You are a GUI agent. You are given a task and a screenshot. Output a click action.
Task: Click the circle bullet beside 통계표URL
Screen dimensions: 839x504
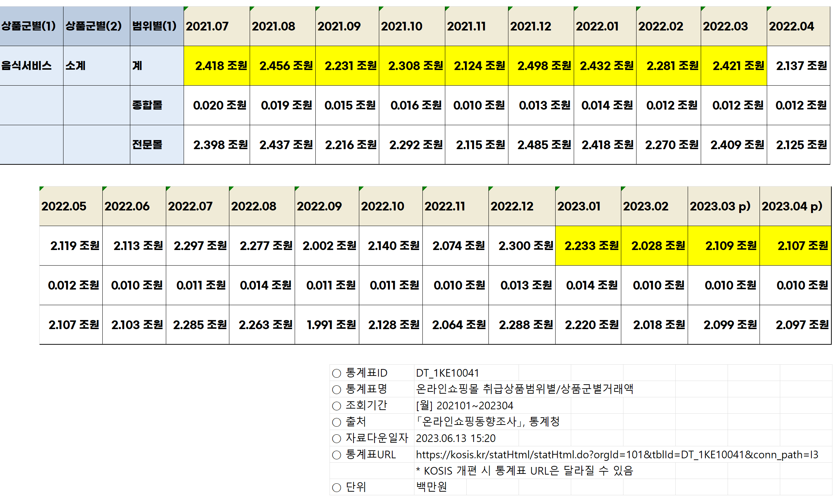pos(336,455)
